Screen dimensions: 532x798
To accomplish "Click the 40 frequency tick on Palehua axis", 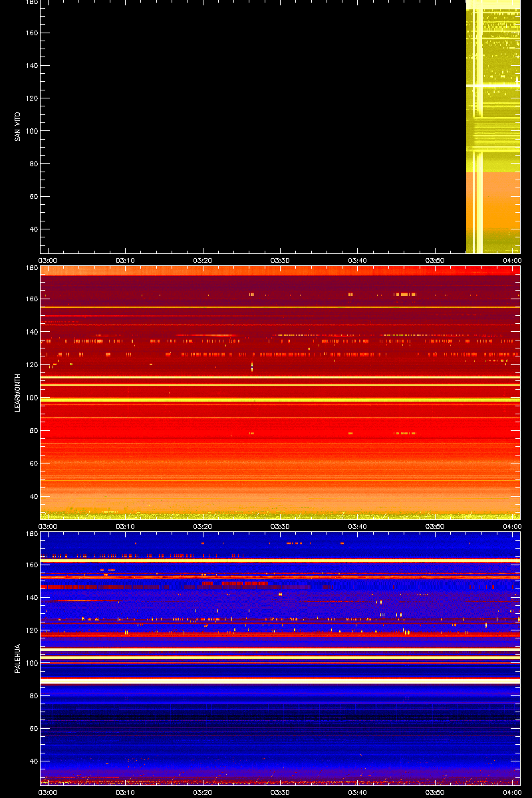I will [33, 761].
